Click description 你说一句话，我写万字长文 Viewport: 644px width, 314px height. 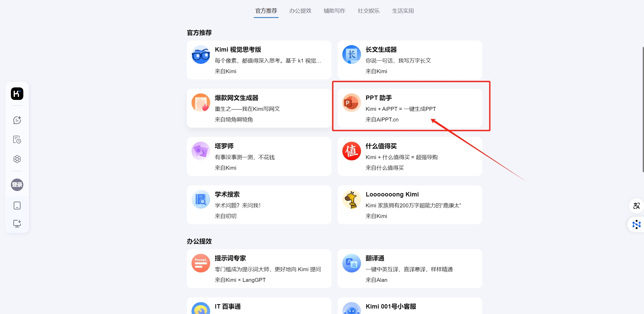(x=398, y=60)
